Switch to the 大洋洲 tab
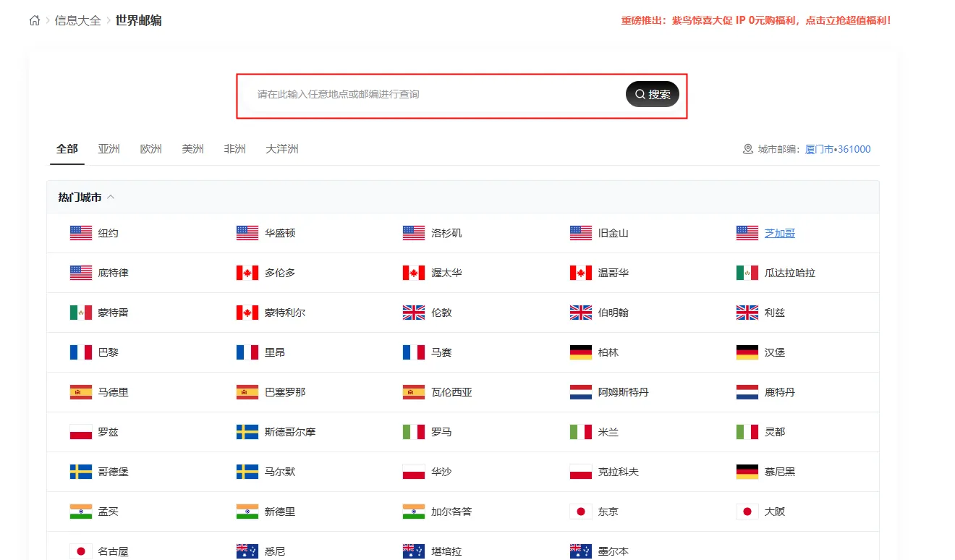This screenshot has height=560, width=955. tap(282, 149)
